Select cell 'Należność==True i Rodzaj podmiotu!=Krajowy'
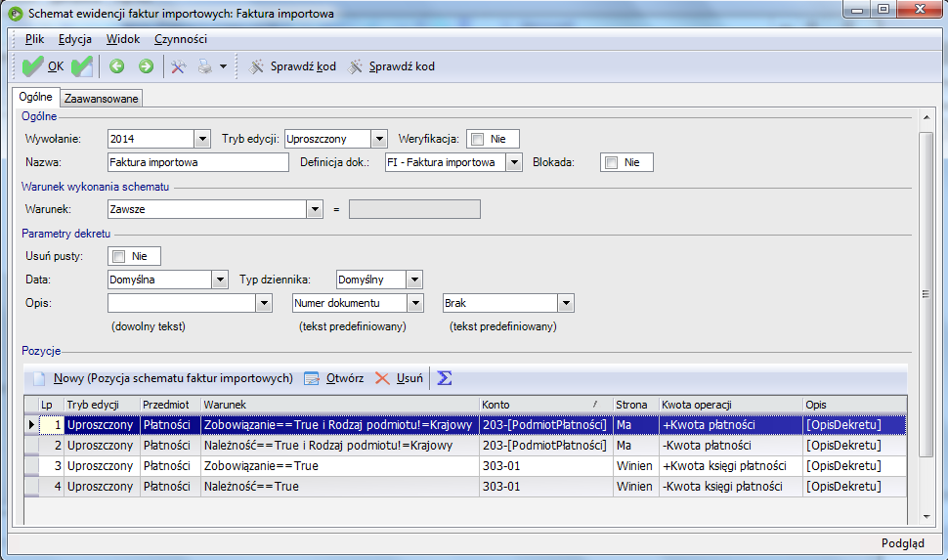The image size is (948, 560). (x=340, y=446)
